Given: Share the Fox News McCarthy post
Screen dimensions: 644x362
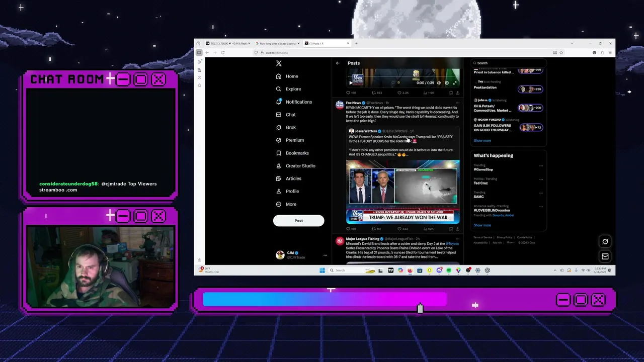Looking at the screenshot, I should (457, 229).
